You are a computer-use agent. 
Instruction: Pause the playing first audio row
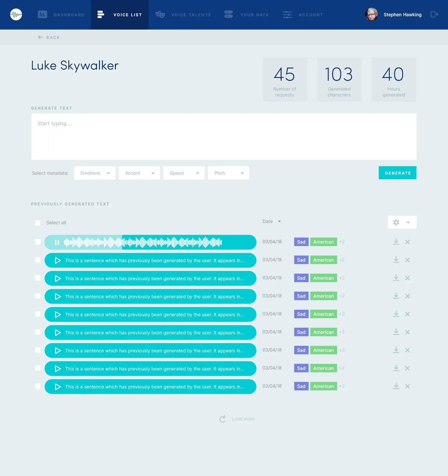[x=57, y=242]
